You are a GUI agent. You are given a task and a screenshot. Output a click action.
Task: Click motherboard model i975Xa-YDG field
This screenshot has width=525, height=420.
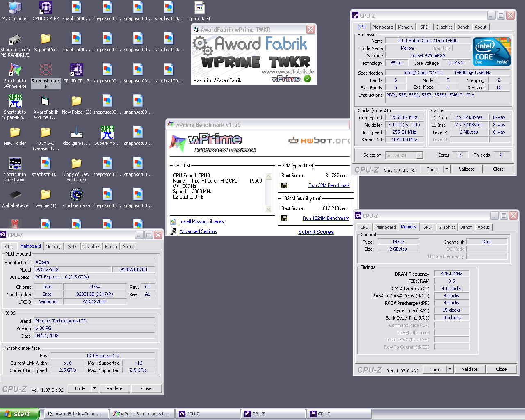coord(73,269)
